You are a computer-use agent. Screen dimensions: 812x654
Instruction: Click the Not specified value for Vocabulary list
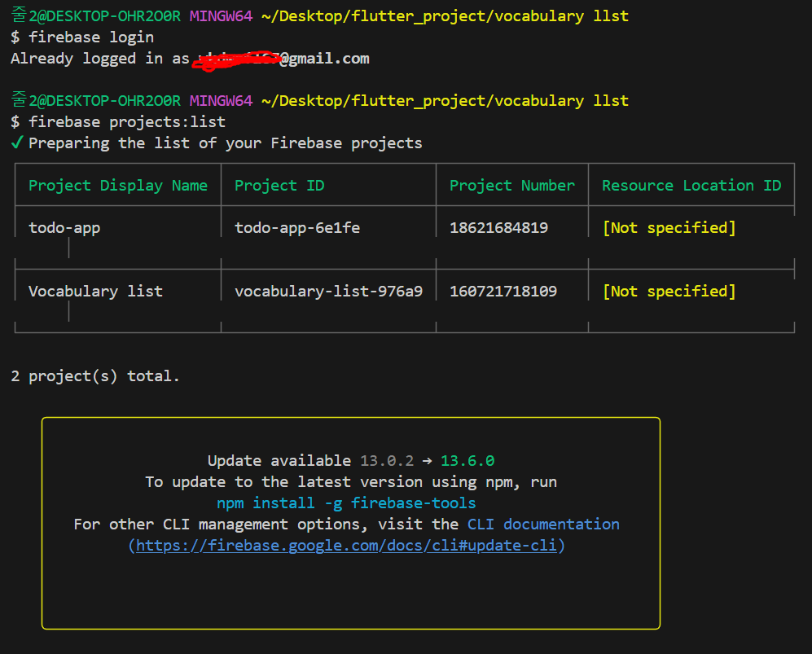click(x=669, y=291)
